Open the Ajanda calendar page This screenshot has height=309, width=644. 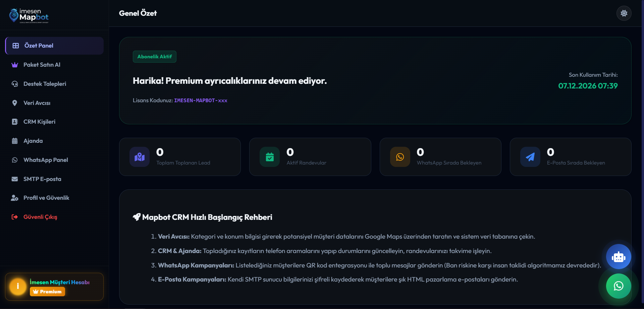point(54,141)
